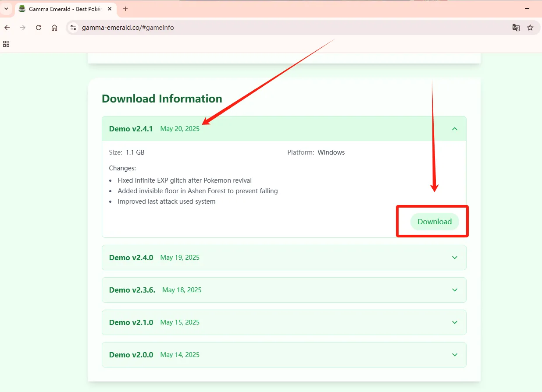
Task: Click the translate page icon
Action: 516,28
